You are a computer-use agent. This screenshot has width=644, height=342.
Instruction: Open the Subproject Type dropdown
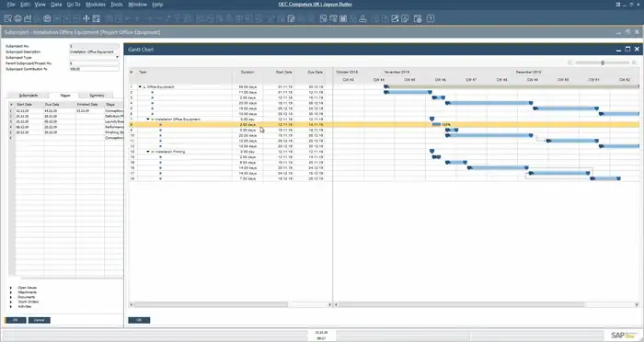(117, 58)
